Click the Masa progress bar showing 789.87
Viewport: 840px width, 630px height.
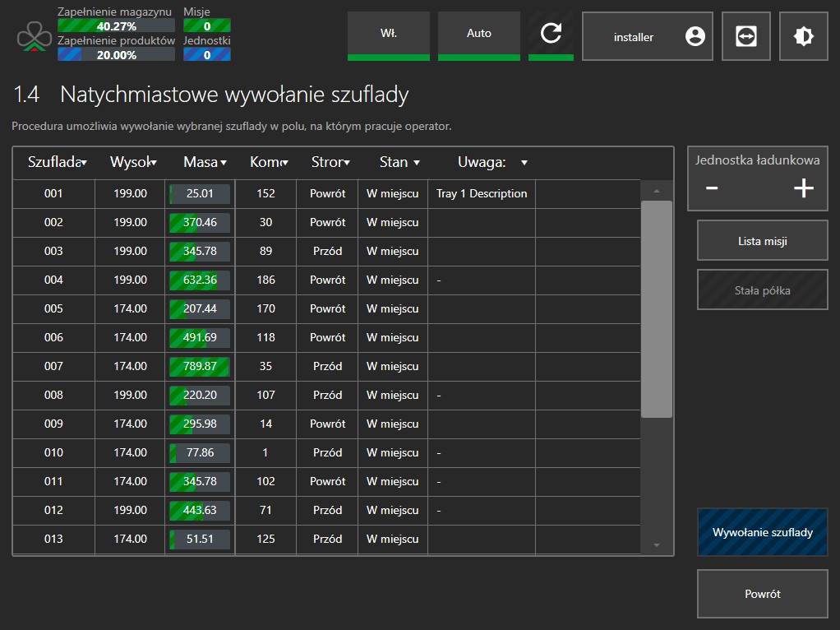point(200,366)
